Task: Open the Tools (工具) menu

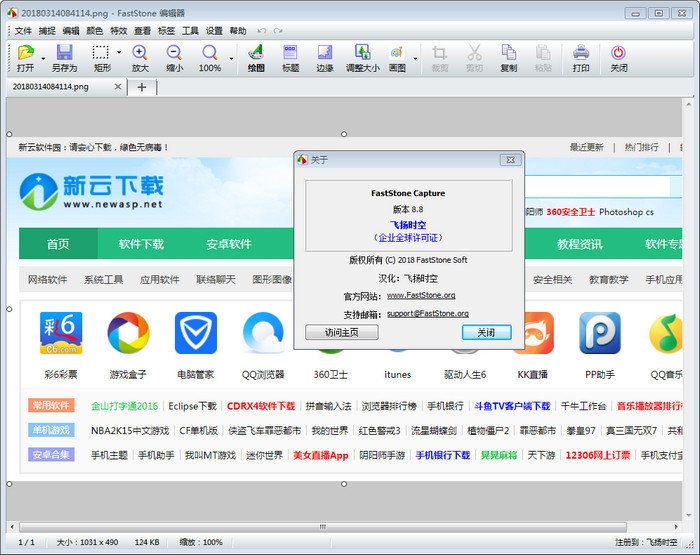Action: tap(190, 31)
